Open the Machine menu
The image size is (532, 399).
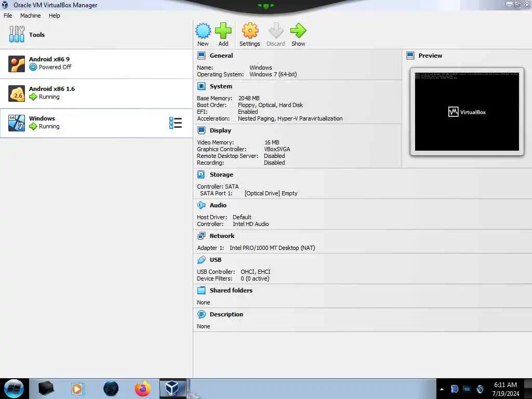pyautogui.click(x=31, y=16)
